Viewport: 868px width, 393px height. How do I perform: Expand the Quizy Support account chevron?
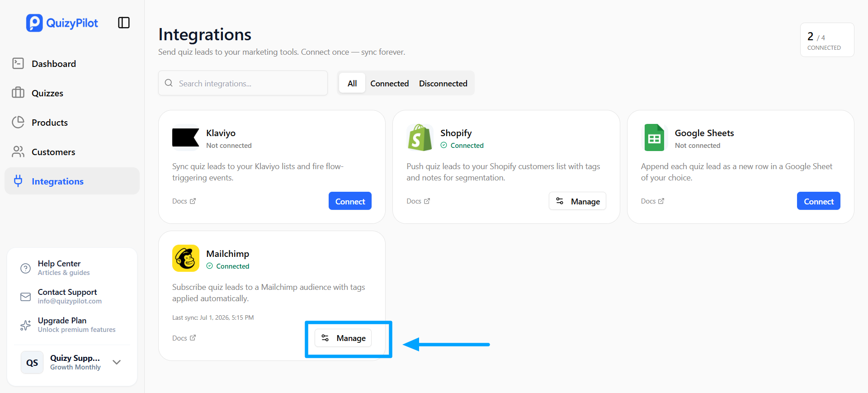click(117, 362)
